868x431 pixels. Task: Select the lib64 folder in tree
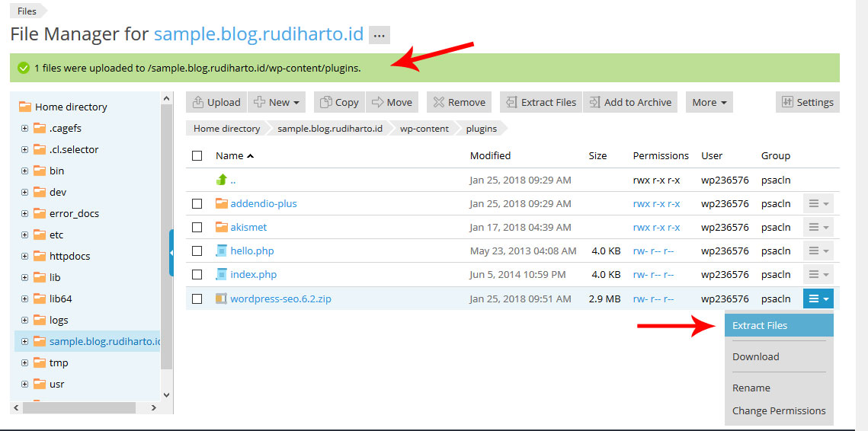pyautogui.click(x=60, y=299)
